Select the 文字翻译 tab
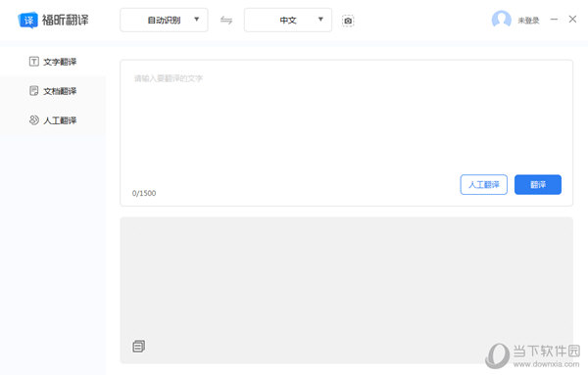Viewport: 588px width, 375px height. pyautogui.click(x=53, y=62)
